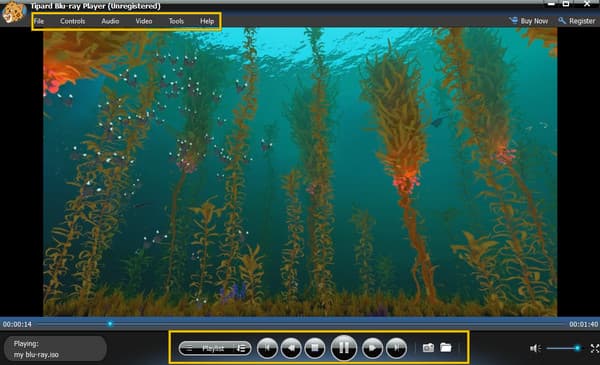The height and width of the screenshot is (365, 600).
Task: Skip to the next chapter
Action: tap(396, 348)
